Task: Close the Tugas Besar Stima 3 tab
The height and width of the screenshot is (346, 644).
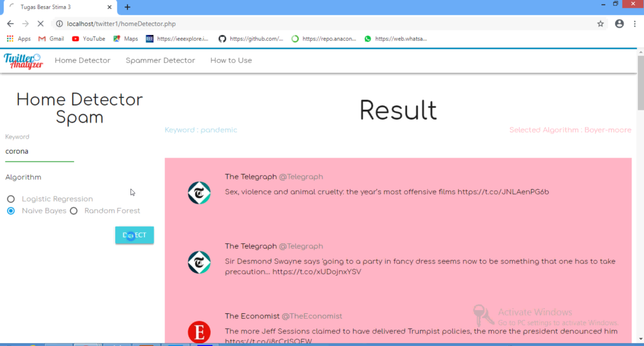Action: (x=110, y=7)
